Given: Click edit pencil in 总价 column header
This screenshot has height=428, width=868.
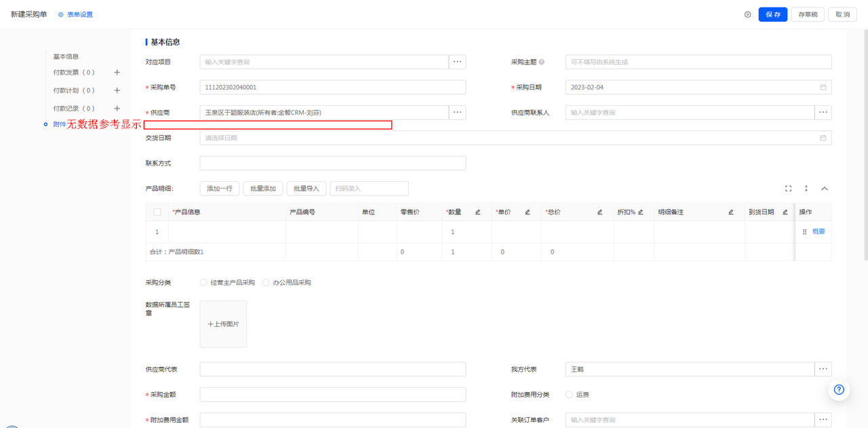Looking at the screenshot, I should point(599,212).
